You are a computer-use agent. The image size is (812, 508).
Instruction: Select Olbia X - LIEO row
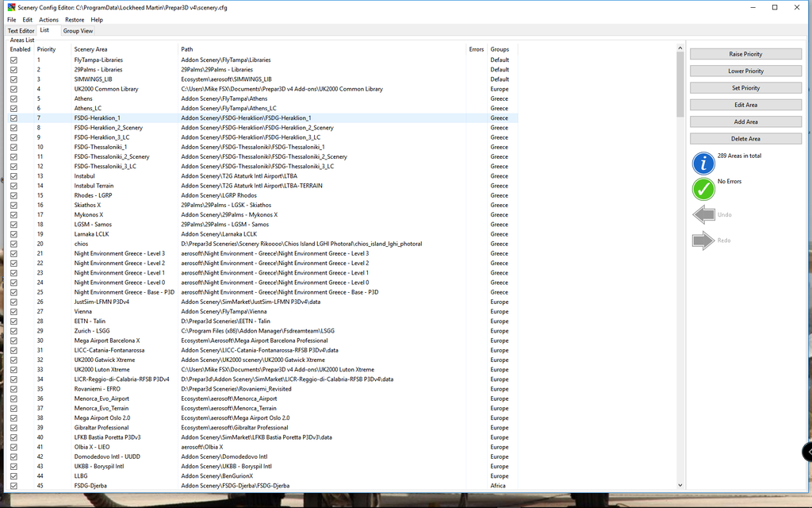(262, 448)
